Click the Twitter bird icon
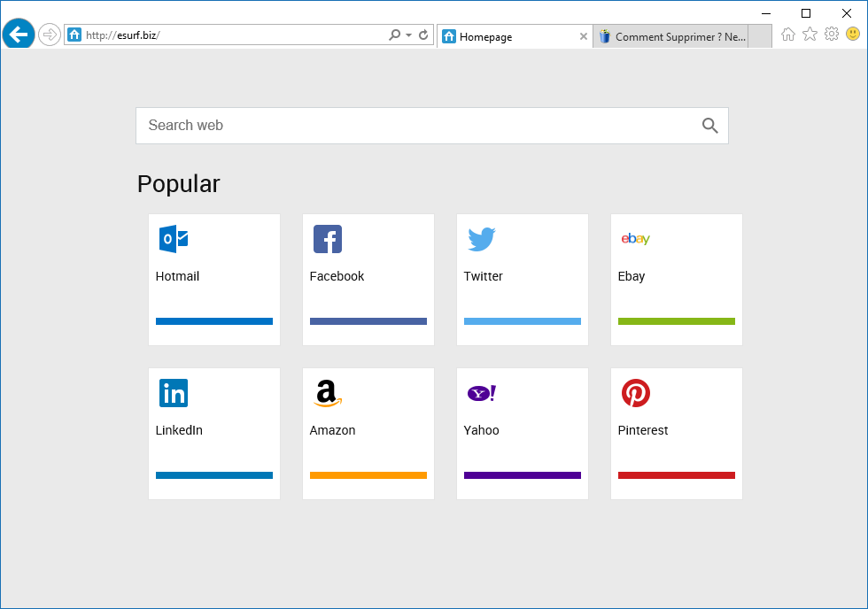 click(x=482, y=239)
